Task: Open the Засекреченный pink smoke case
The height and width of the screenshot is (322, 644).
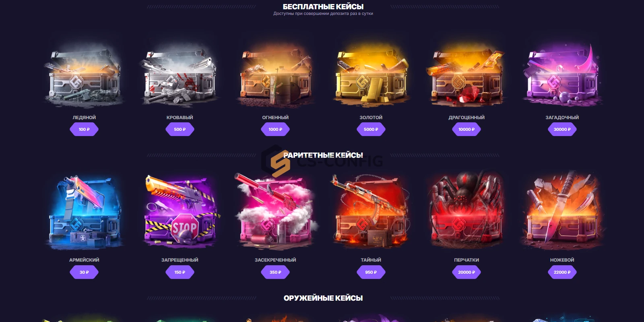Action: click(x=275, y=211)
